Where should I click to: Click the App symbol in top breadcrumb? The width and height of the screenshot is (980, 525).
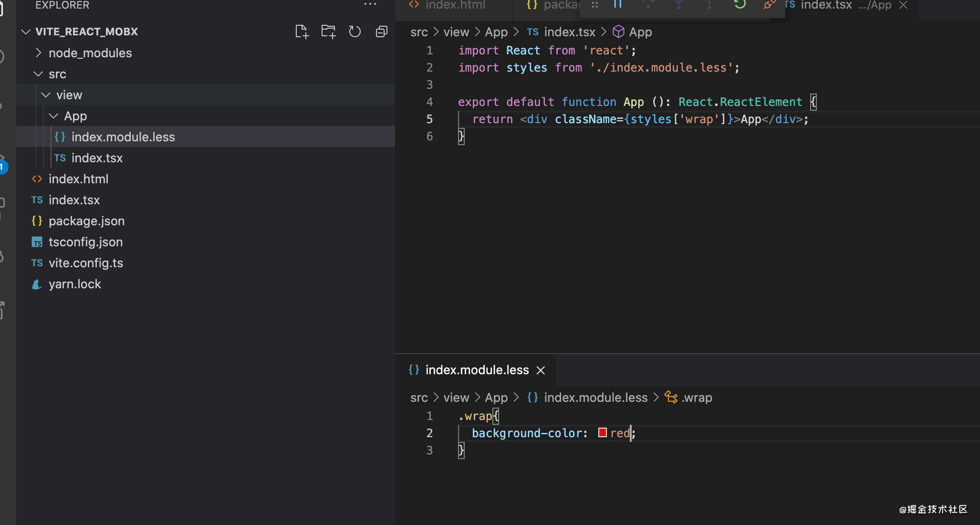(x=640, y=32)
